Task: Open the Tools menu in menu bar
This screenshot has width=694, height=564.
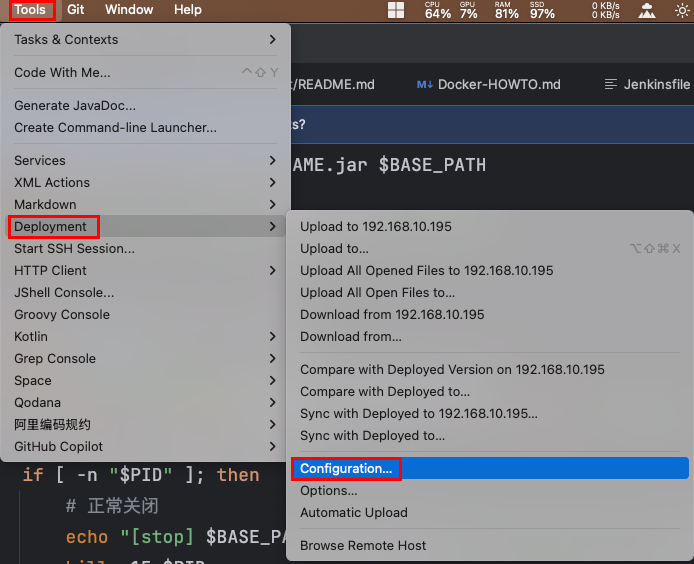Action: pyautogui.click(x=30, y=9)
